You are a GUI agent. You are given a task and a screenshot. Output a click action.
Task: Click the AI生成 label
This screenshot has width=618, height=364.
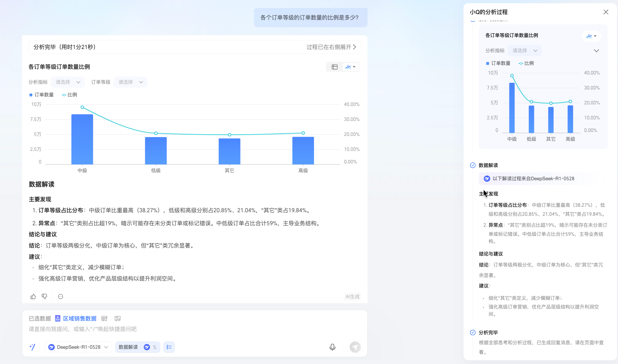352,296
